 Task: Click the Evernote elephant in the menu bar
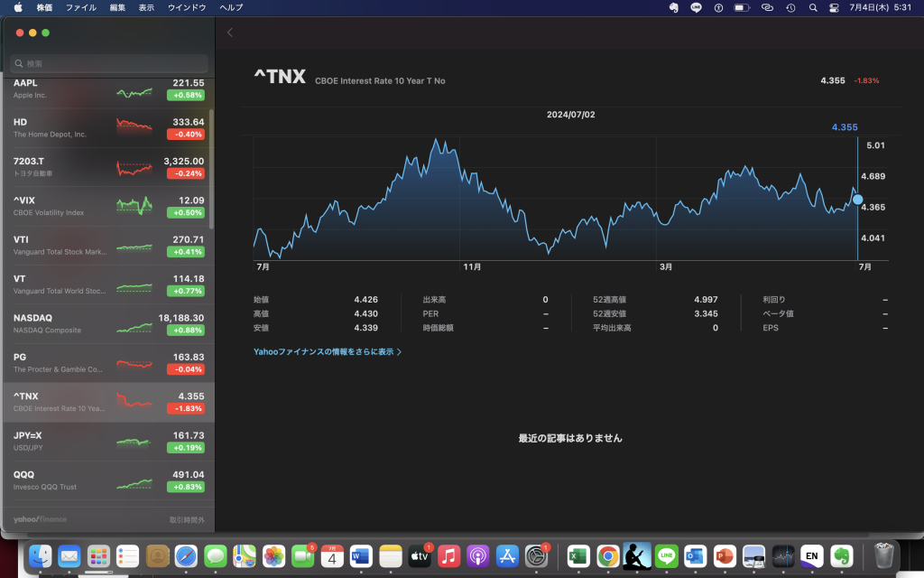[x=673, y=7]
